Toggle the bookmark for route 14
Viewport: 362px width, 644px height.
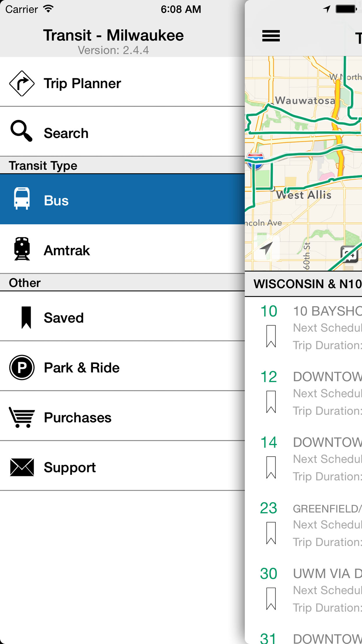271,467
